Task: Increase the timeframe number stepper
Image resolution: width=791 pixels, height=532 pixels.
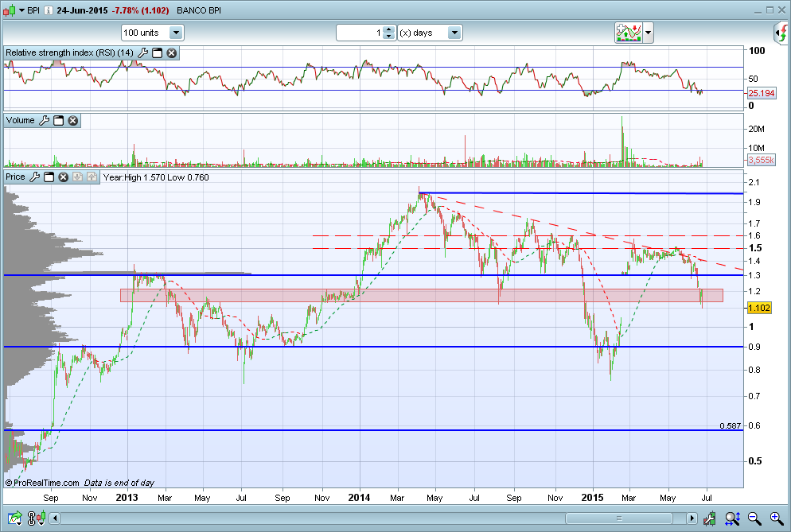Action: (388, 29)
